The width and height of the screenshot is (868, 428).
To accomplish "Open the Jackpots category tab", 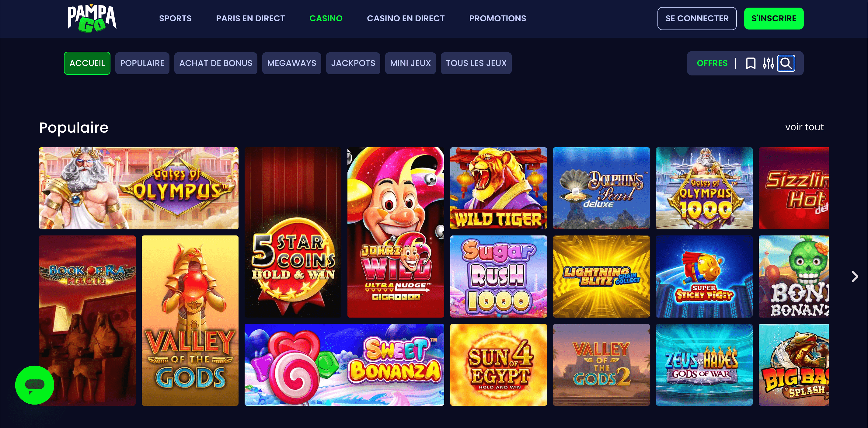I will point(353,63).
